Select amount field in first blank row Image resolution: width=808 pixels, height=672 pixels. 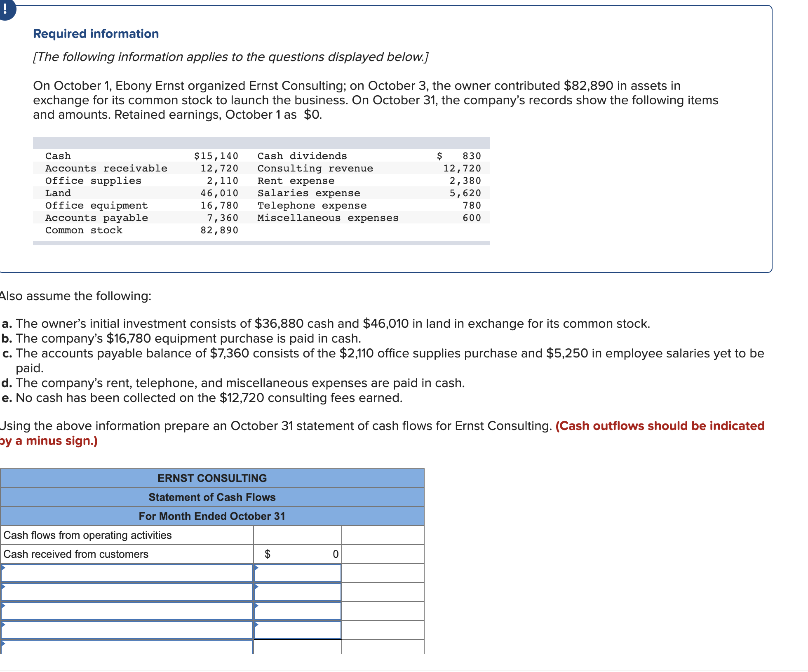pyautogui.click(x=298, y=573)
